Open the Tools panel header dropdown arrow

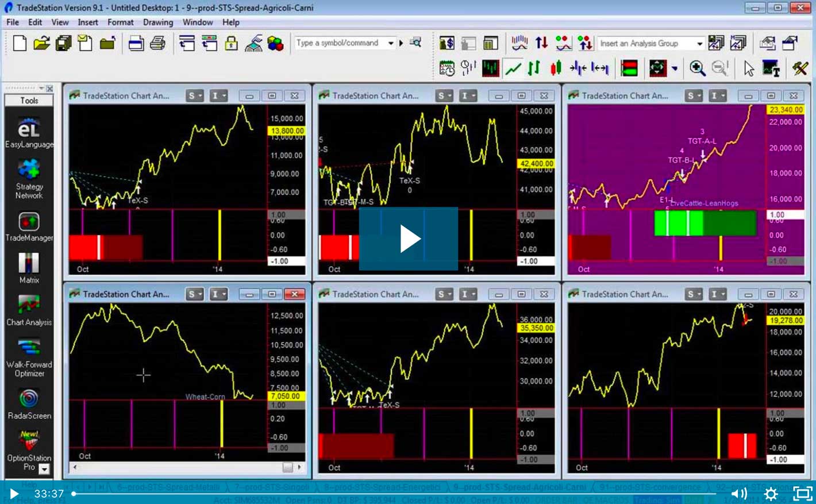click(41, 89)
